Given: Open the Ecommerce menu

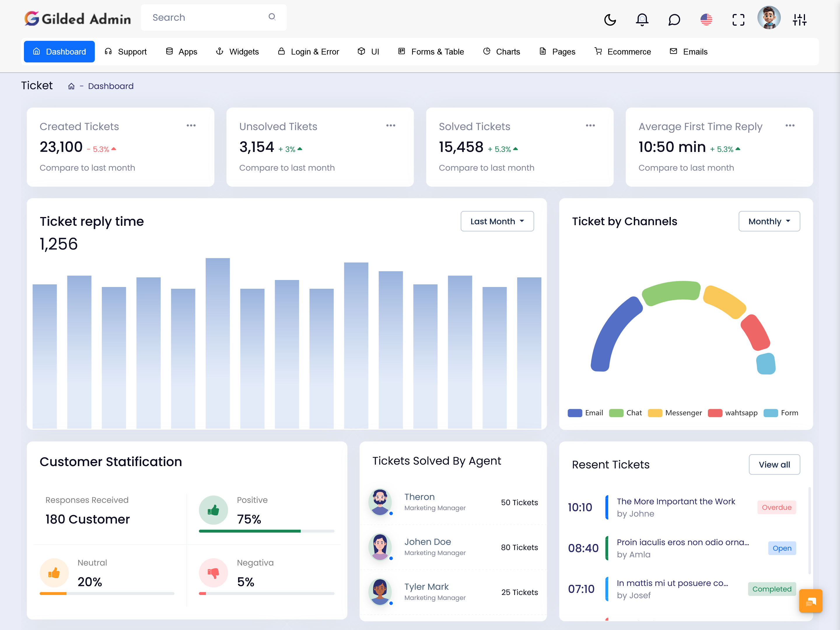Looking at the screenshot, I should pyautogui.click(x=623, y=52).
